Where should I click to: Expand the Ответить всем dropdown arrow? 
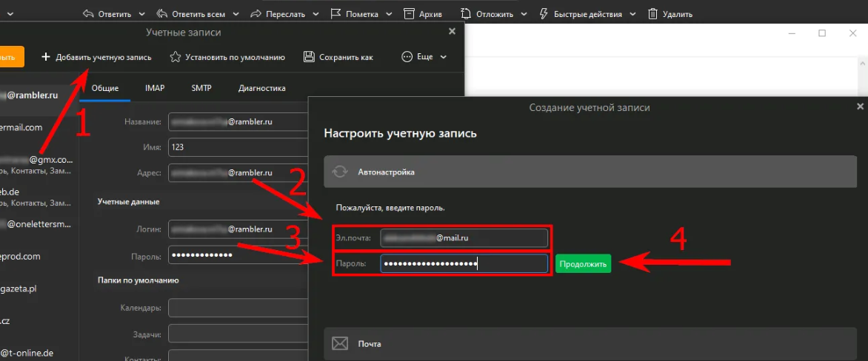coord(236,14)
